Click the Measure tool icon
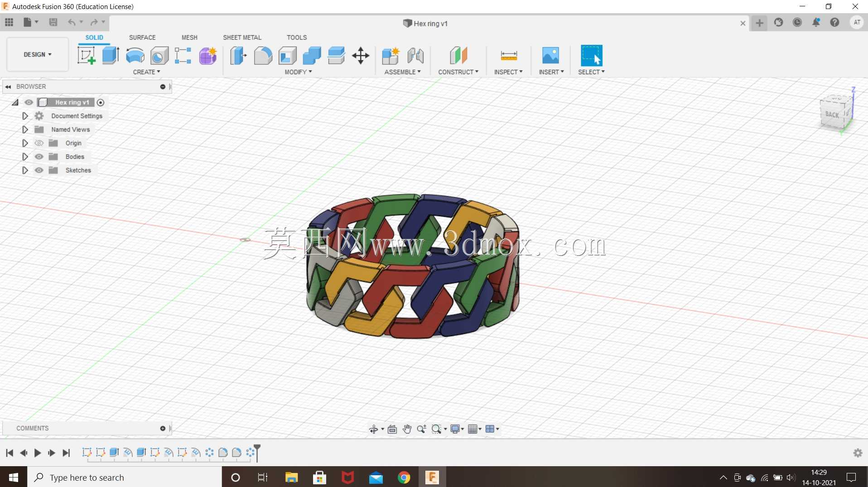Image resolution: width=868 pixels, height=487 pixels. [x=509, y=56]
